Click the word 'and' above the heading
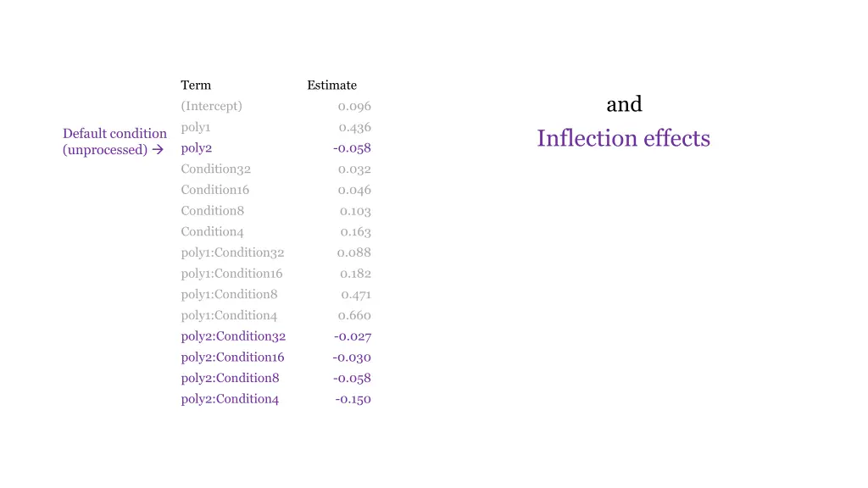 tap(624, 104)
